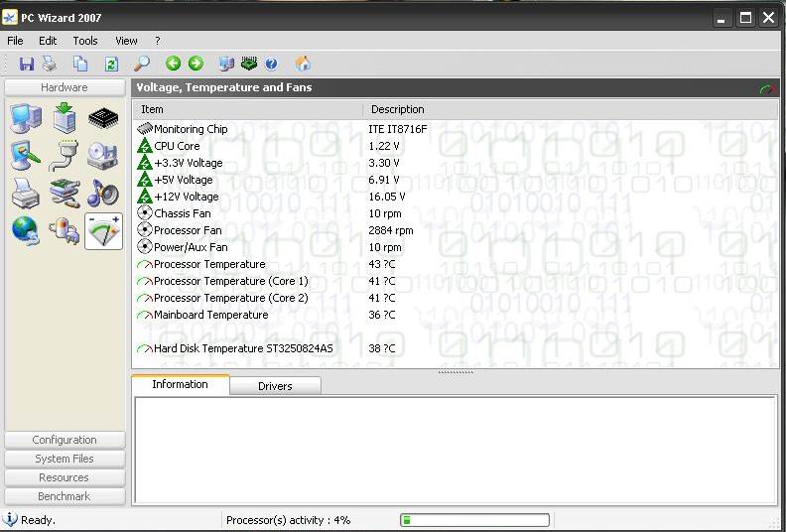Open the Tools menu

85,41
